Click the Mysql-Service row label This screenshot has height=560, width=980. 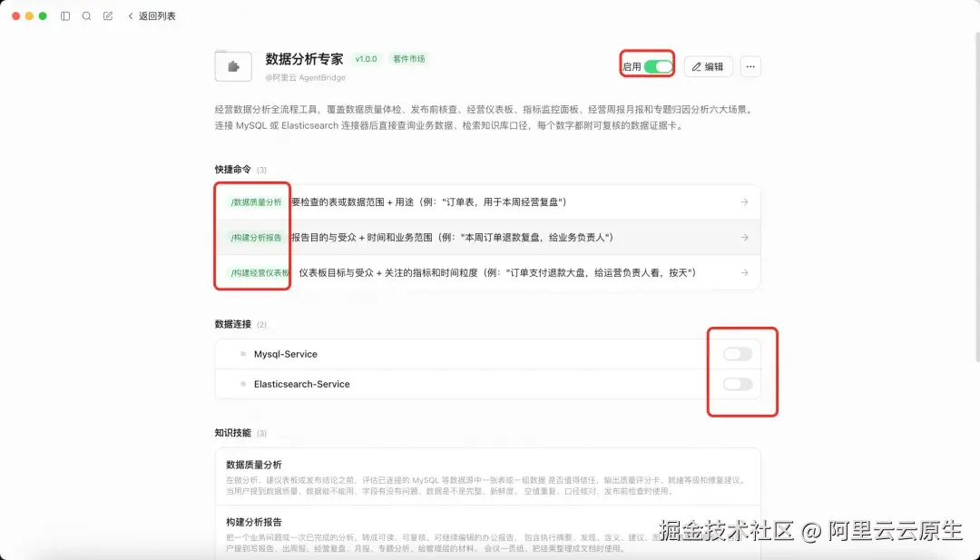(286, 354)
